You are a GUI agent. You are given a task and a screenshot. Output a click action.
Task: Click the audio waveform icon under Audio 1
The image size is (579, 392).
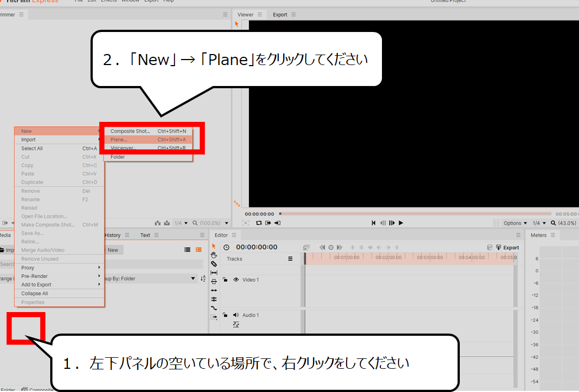click(x=236, y=325)
